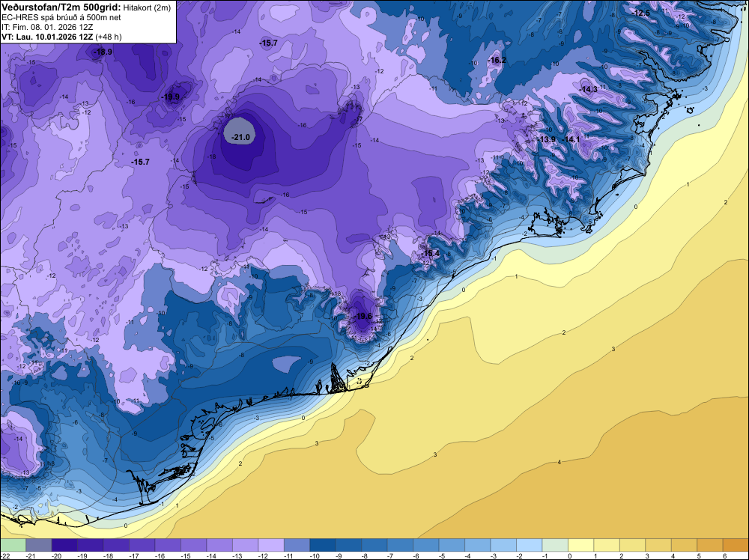Click the '-22' label on the color scale
This screenshot has height=560, width=749.
tap(6, 556)
